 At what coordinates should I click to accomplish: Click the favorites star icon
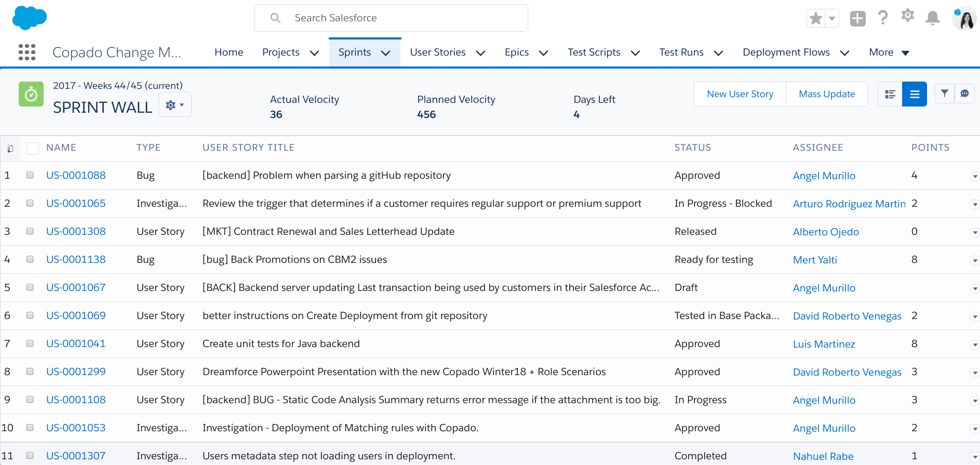tap(816, 18)
